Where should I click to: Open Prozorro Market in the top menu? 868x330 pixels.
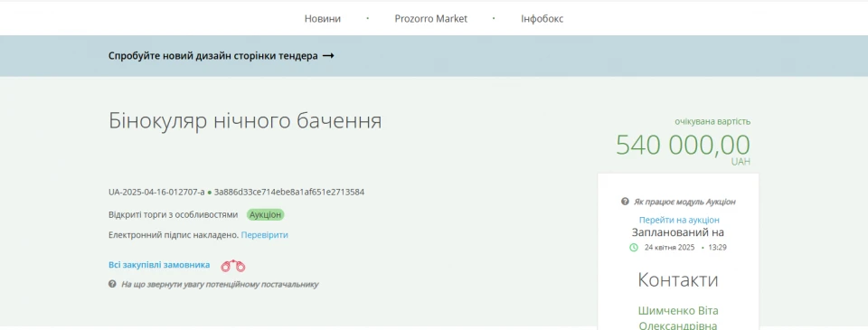tap(430, 19)
